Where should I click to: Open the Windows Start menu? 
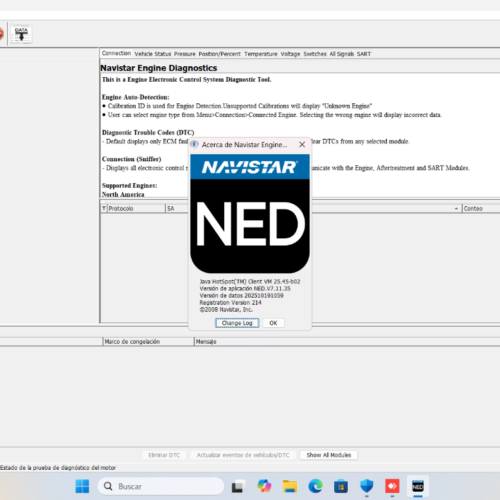tap(82, 486)
